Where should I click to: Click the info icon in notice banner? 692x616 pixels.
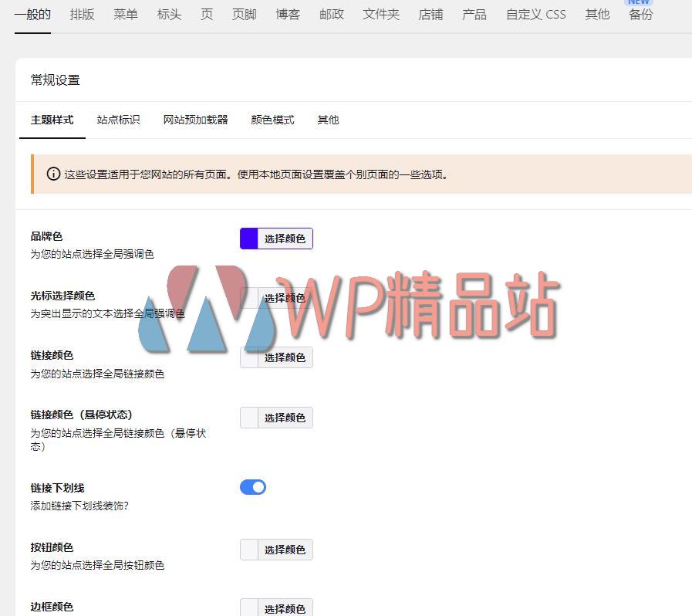[x=53, y=174]
